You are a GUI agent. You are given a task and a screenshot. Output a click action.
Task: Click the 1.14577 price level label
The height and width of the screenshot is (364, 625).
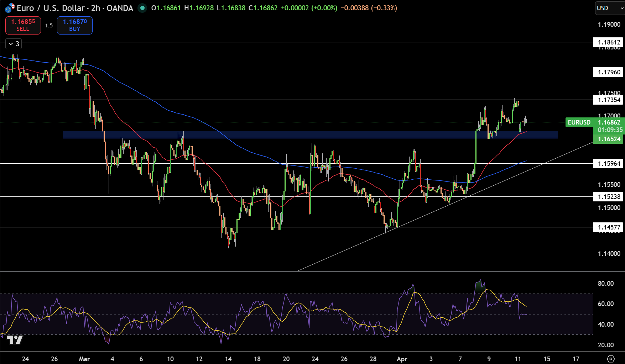[x=609, y=227]
